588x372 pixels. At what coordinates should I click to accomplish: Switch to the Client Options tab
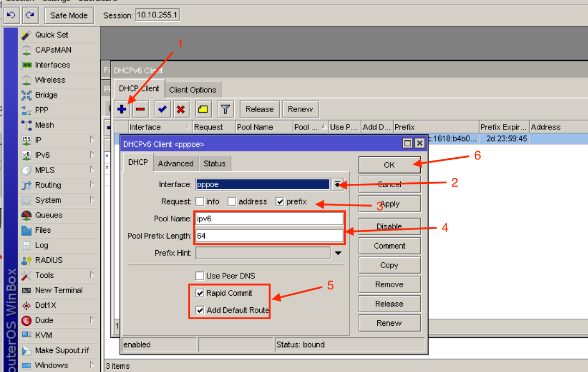point(193,89)
